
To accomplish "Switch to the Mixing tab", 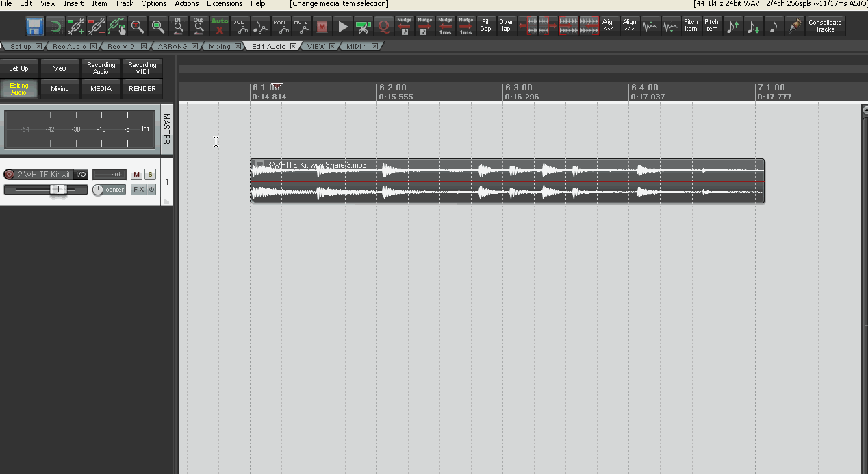I will click(220, 46).
